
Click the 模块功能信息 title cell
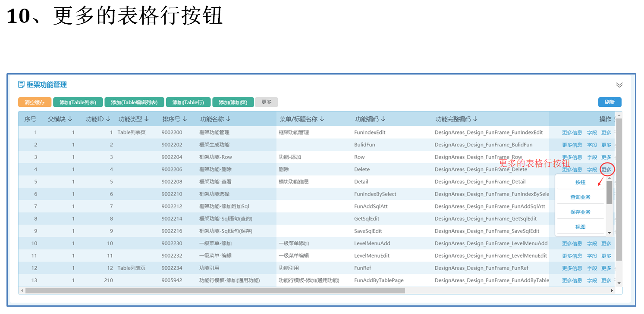(294, 182)
